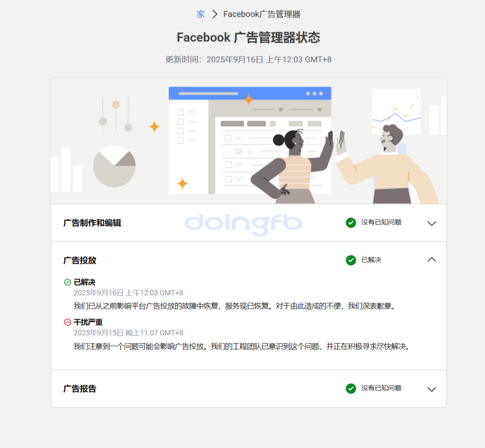Click the red 干扰严重 disruption icon

(x=67, y=322)
